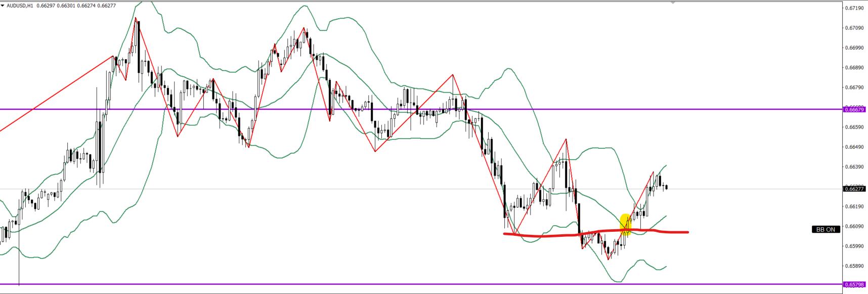Select the thick red horizontal support line
Image resolution: width=868 pixels, height=294 pixels.
556,235
